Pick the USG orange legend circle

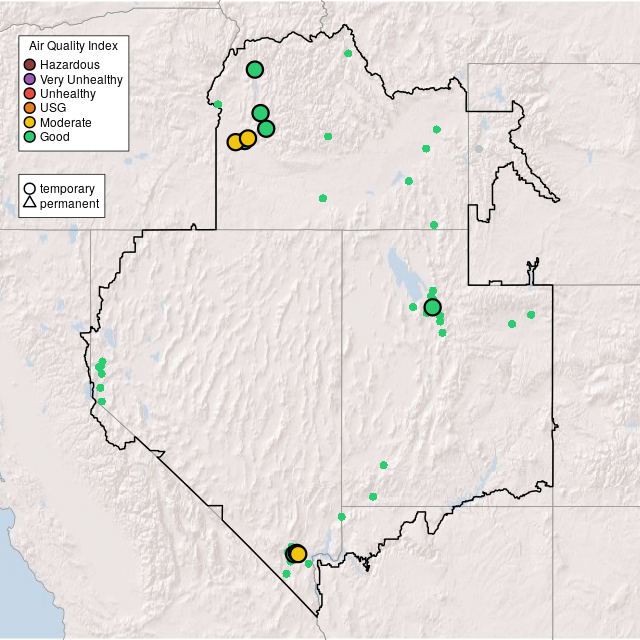30,108
